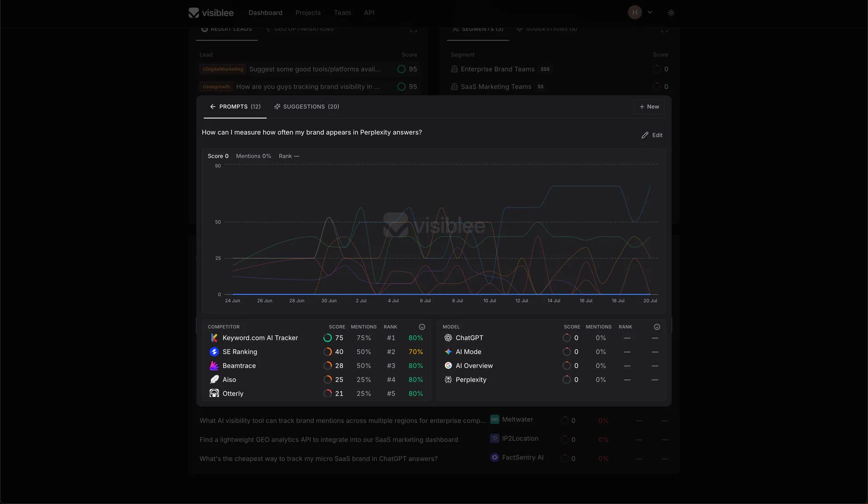Image resolution: width=868 pixels, height=504 pixels.
Task: Select the Score 0 chart metric
Action: tap(218, 156)
